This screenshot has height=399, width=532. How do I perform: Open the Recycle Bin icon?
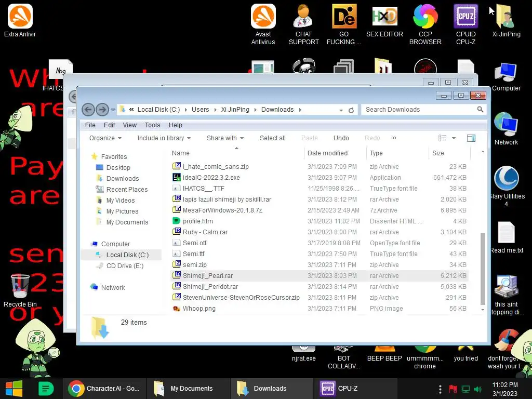point(20,291)
